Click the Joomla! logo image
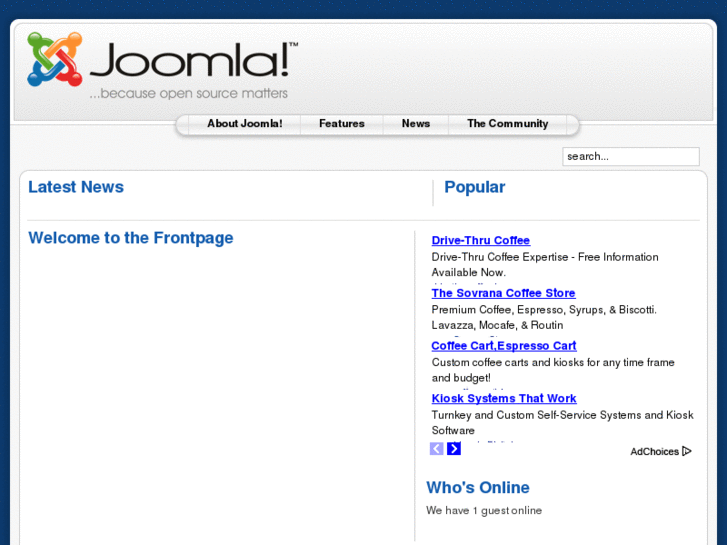Image resolution: width=727 pixels, height=545 pixels. (162, 65)
